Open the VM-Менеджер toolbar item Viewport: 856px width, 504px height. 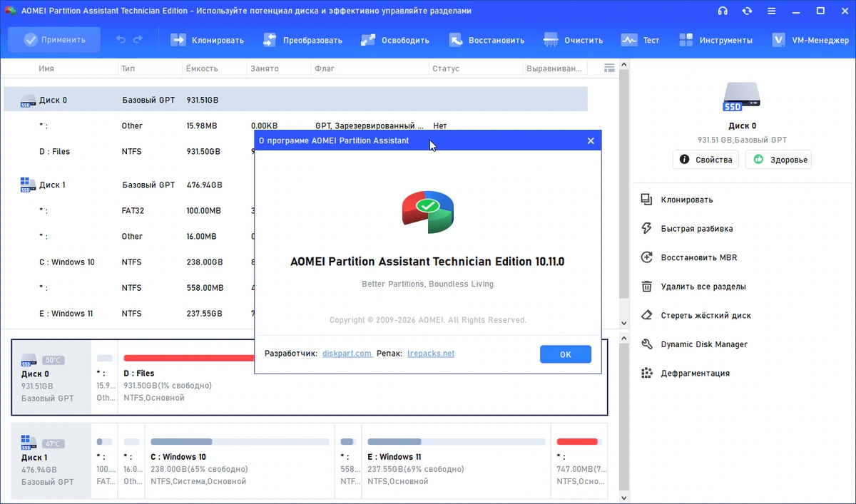[810, 40]
